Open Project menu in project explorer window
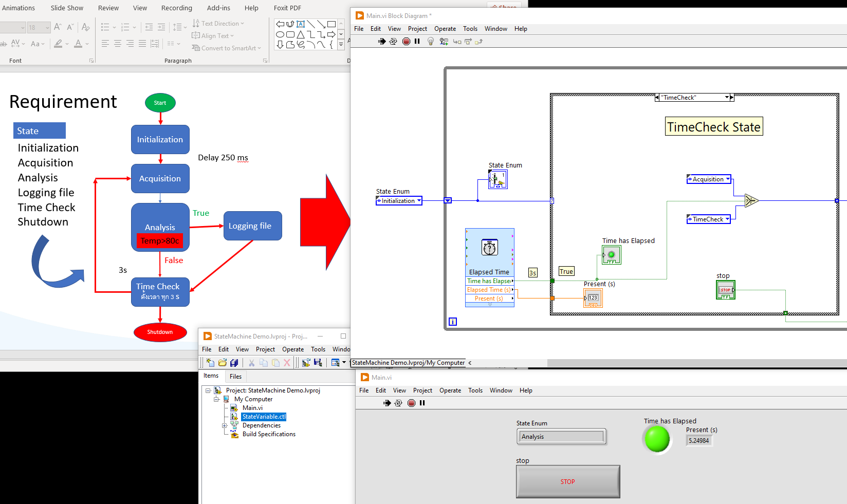The height and width of the screenshot is (504, 847). (265, 349)
